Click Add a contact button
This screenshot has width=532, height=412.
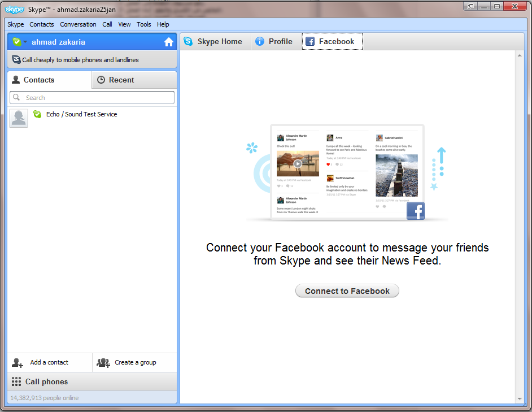(50, 362)
